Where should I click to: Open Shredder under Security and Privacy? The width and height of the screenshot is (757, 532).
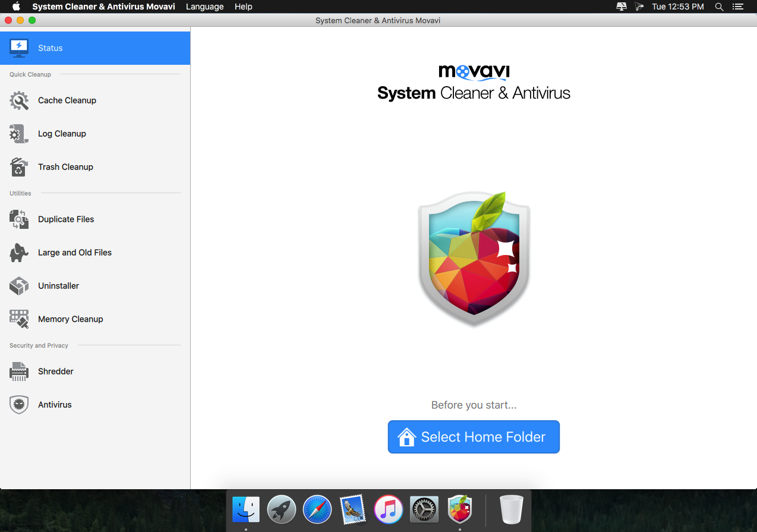[95, 372]
